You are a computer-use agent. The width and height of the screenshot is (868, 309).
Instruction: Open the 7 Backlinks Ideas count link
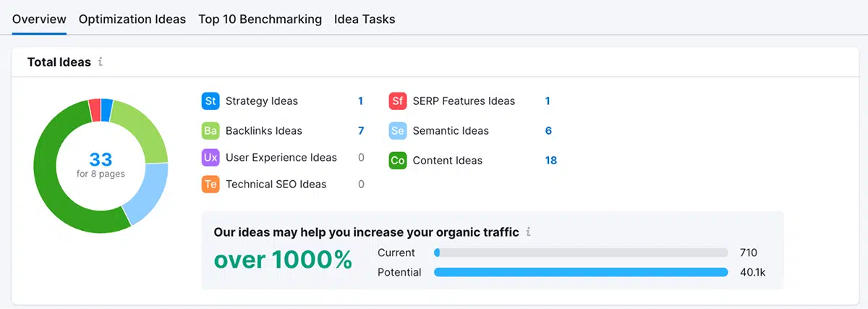tap(361, 131)
